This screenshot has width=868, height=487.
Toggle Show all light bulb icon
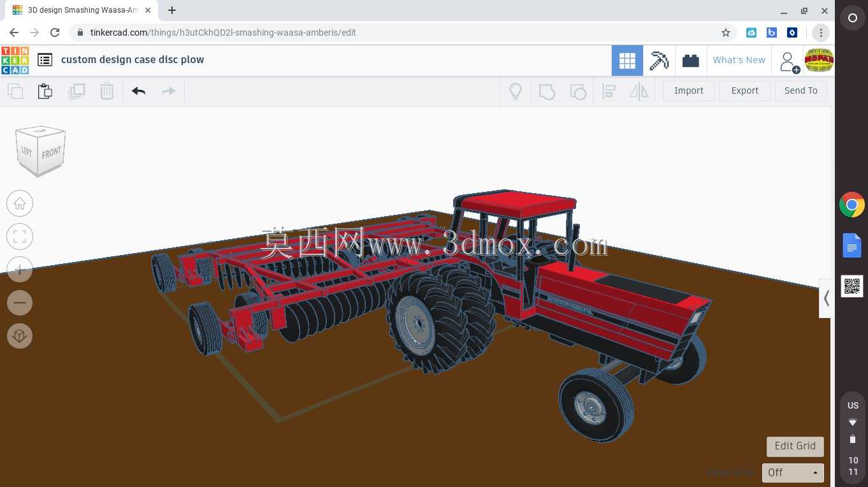[x=516, y=91]
